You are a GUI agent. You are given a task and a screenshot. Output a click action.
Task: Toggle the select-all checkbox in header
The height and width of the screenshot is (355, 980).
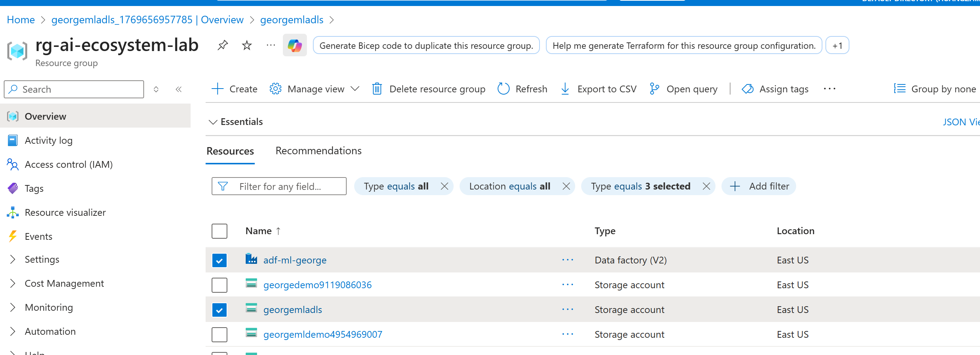point(219,231)
